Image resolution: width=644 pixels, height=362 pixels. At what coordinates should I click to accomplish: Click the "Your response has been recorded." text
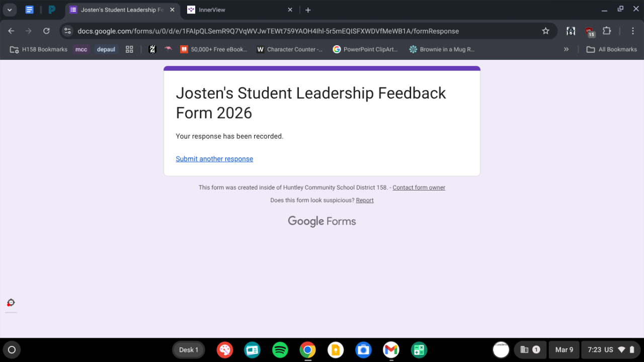pyautogui.click(x=229, y=136)
